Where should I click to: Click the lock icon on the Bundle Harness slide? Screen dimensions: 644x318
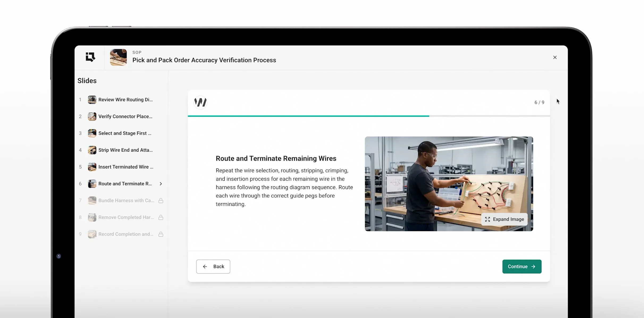161,201
